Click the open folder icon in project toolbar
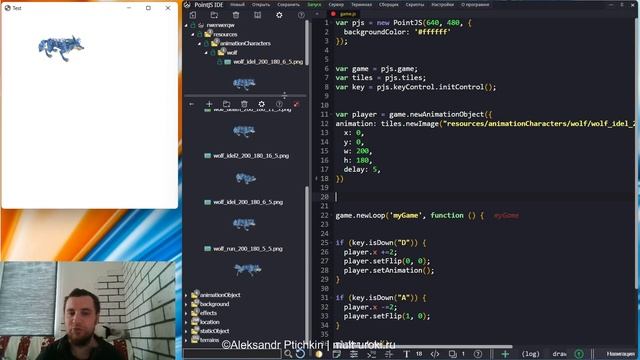Viewport: 640px width, 360px height. [214, 15]
